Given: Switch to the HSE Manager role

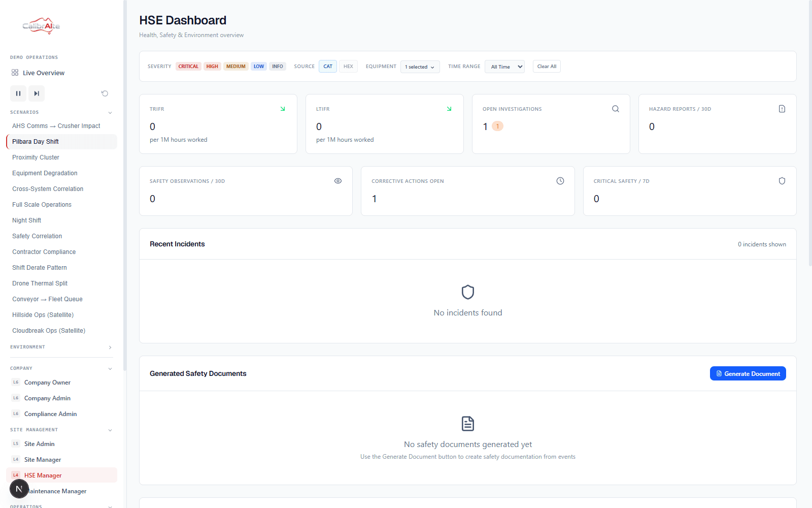Looking at the screenshot, I should coord(61,475).
